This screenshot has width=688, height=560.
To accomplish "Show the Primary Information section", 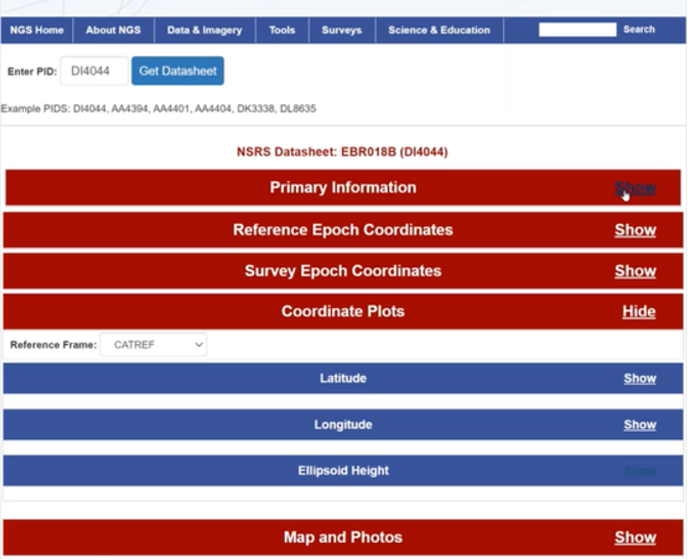I will pyautogui.click(x=635, y=188).
